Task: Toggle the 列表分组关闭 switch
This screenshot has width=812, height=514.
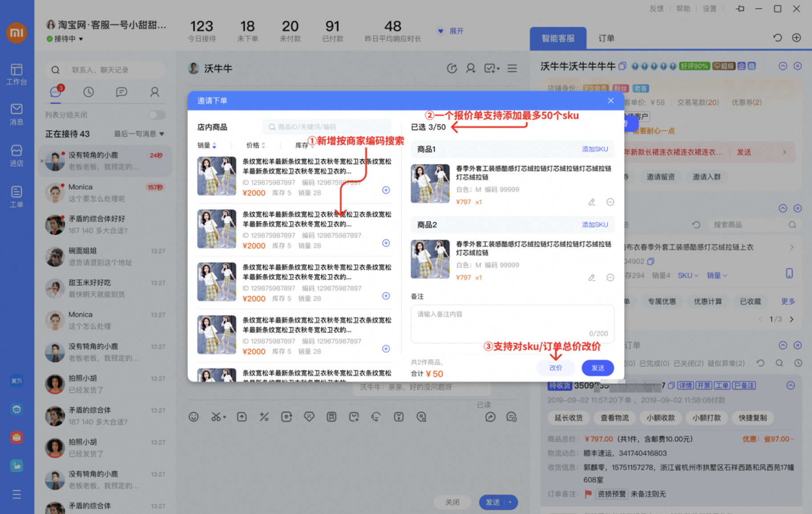Action: point(157,115)
